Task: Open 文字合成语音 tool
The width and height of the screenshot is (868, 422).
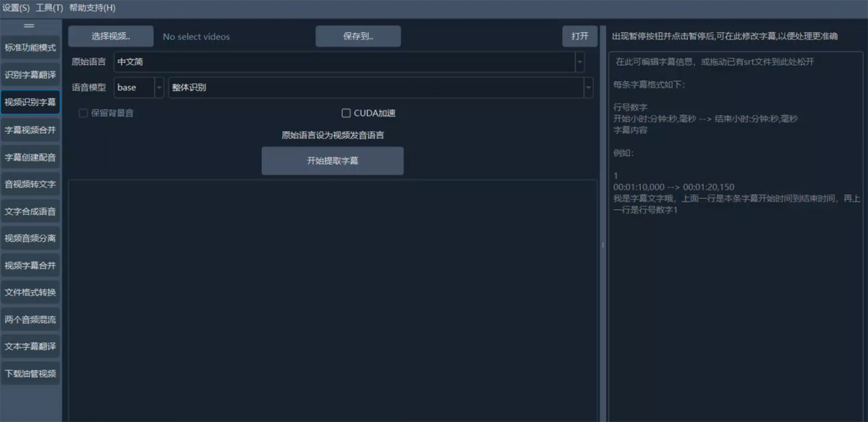Action: point(30,211)
